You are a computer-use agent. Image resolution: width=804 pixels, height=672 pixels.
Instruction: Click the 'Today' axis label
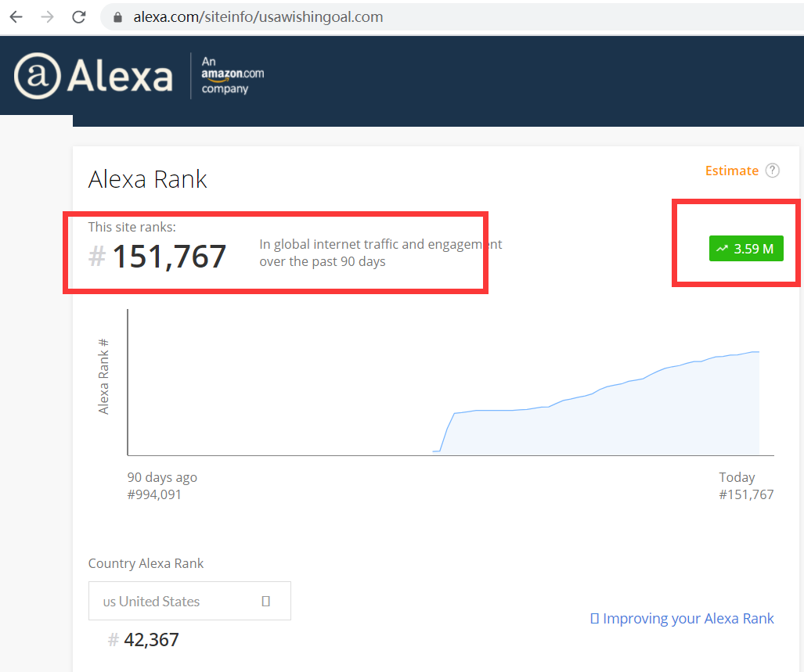pyautogui.click(x=737, y=477)
